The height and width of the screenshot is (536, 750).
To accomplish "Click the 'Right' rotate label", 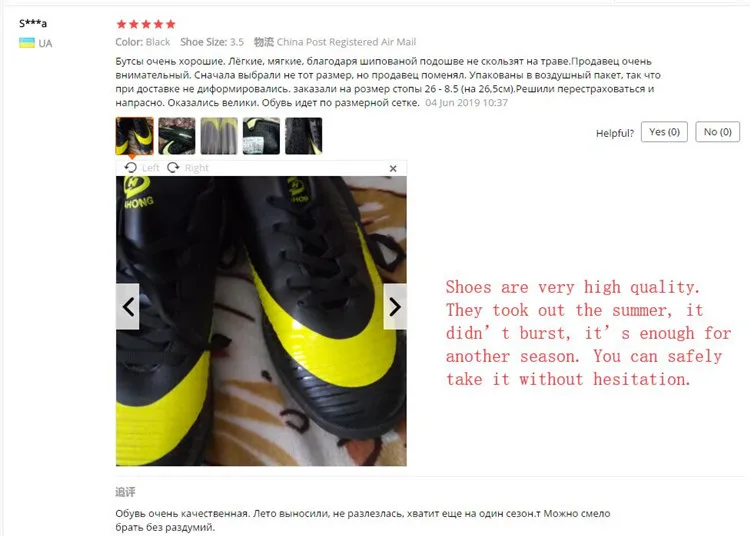I will pyautogui.click(x=197, y=168).
